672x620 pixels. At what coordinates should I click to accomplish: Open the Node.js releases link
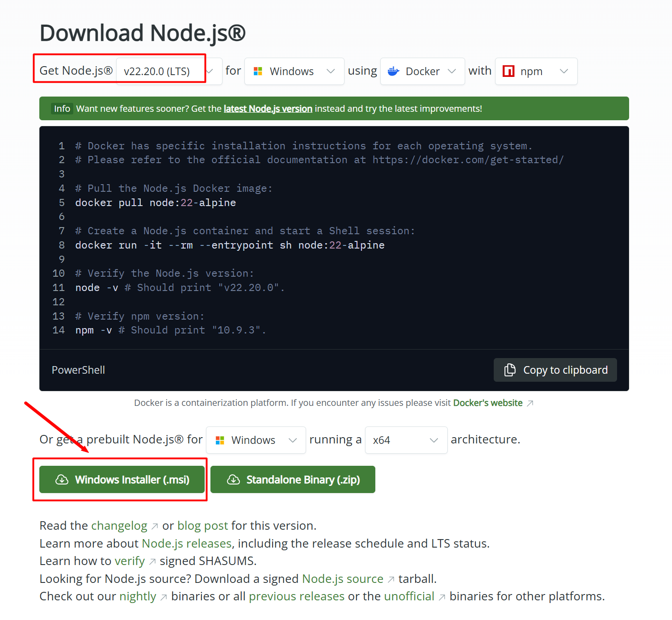187,544
